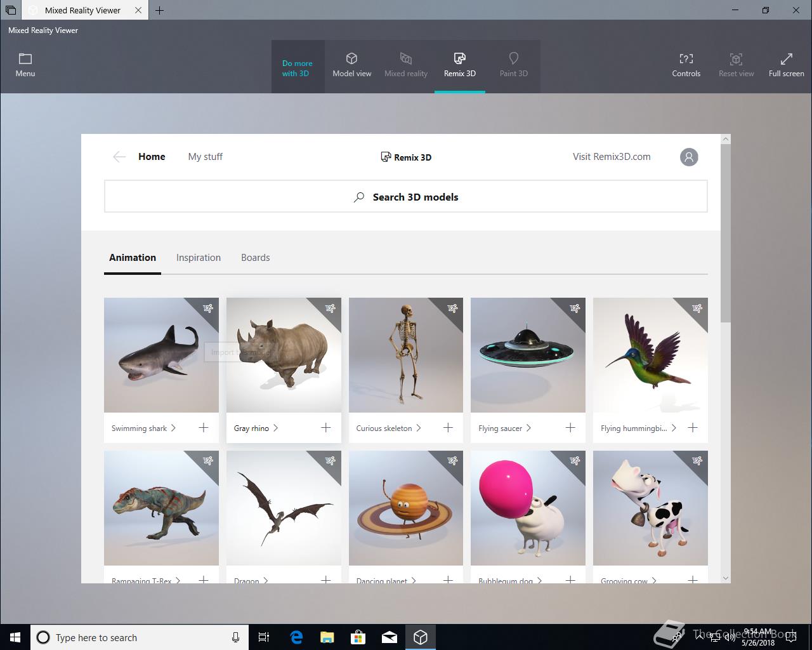Open Microsoft Store from taskbar

point(358,637)
